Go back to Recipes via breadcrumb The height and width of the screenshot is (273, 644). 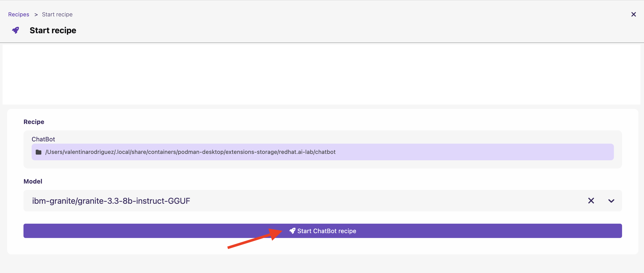click(x=19, y=15)
